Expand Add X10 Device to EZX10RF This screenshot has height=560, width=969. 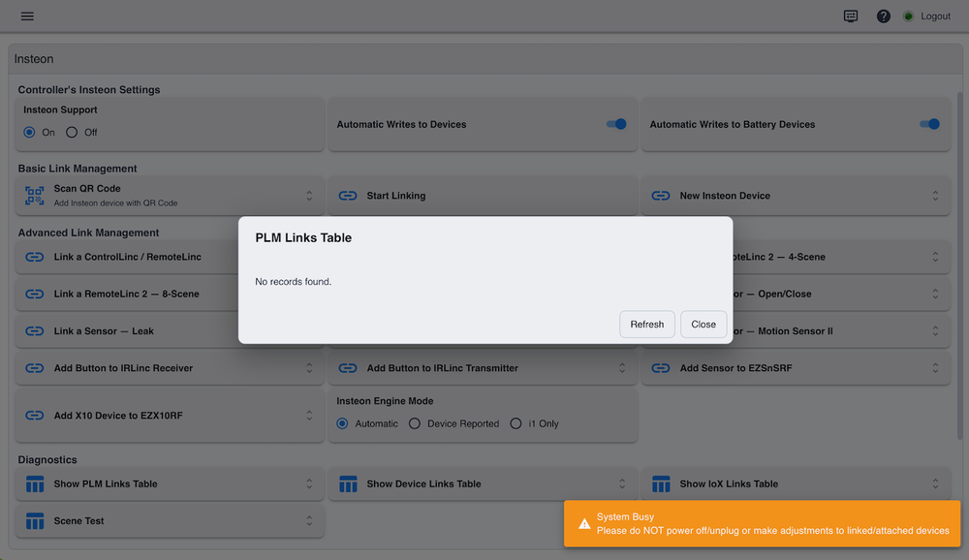[x=309, y=416]
